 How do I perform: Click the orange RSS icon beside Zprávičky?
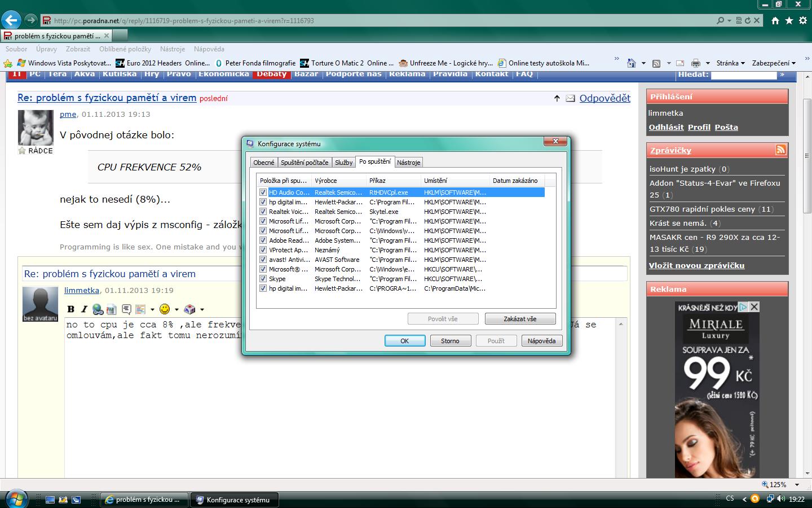[781, 150]
